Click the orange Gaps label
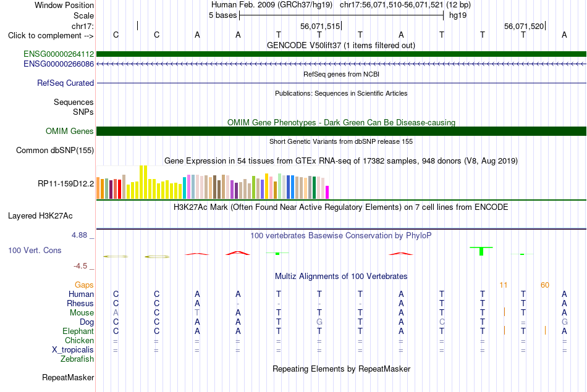Screen dimensions: 587x392 coord(84,285)
